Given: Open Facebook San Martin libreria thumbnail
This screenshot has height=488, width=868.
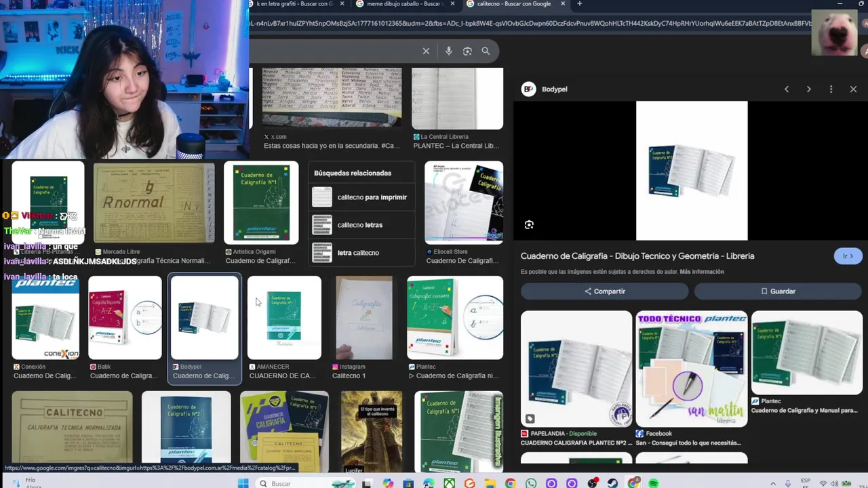Looking at the screenshot, I should tap(692, 369).
